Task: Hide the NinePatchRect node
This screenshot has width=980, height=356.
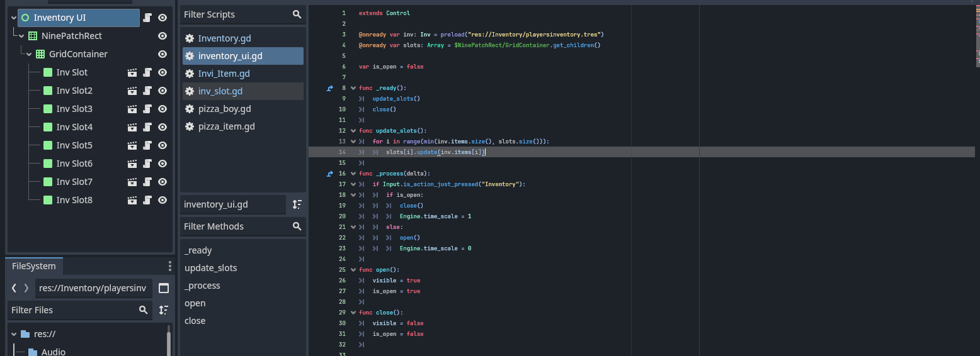Action: tap(162, 36)
